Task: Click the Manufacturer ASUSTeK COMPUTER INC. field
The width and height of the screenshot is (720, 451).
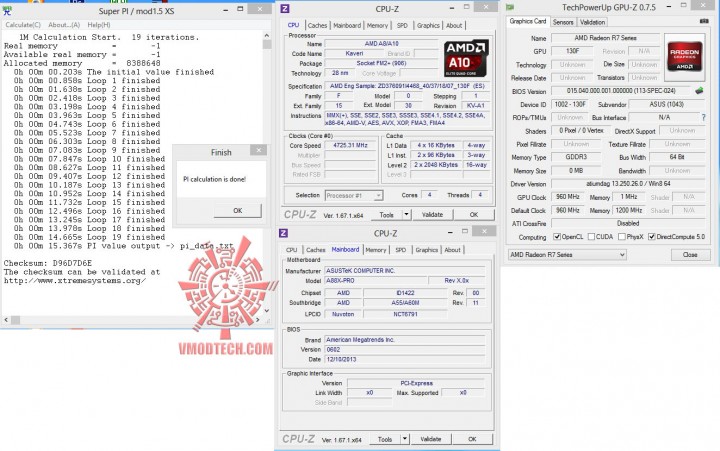Action: coord(405,271)
